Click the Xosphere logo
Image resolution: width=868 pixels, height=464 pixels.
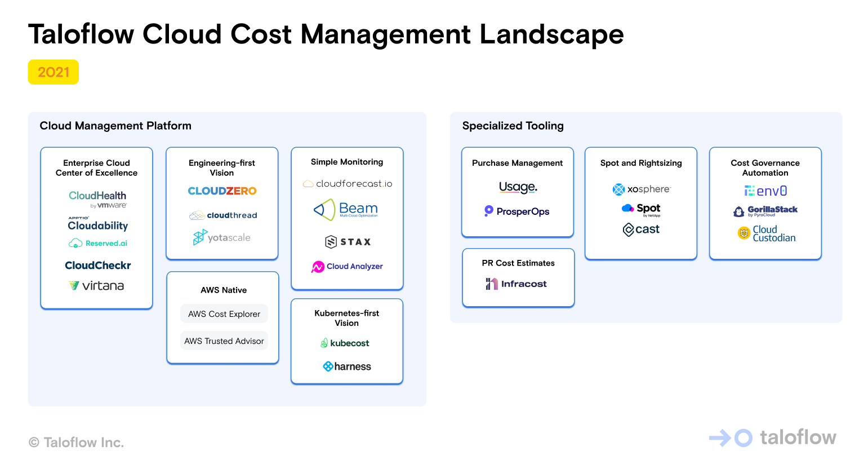[x=640, y=189]
